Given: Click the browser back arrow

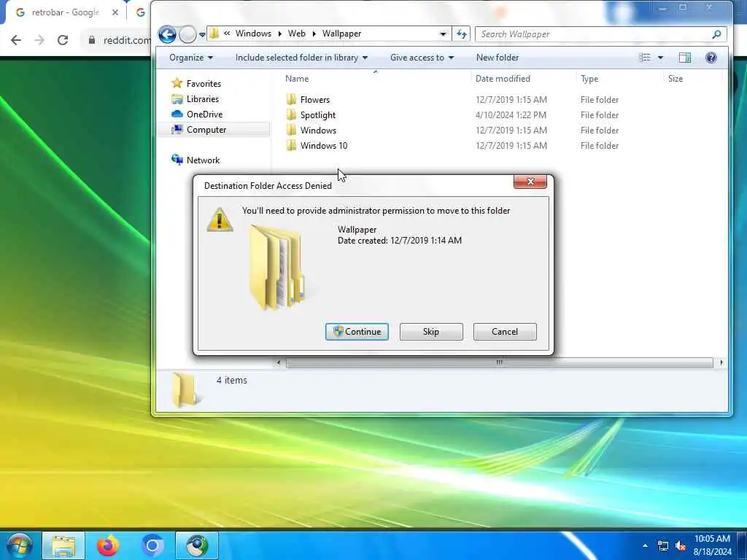Looking at the screenshot, I should pos(16,40).
